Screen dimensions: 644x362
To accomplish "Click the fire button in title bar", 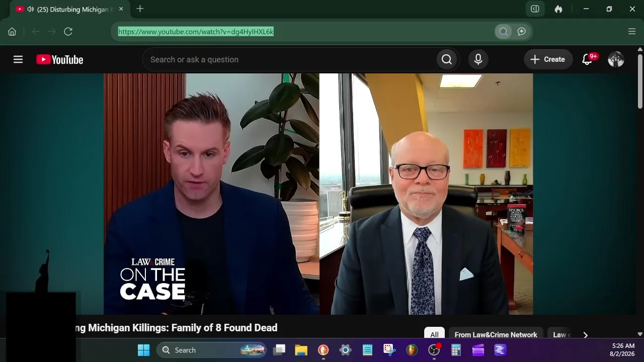I will pos(558,9).
